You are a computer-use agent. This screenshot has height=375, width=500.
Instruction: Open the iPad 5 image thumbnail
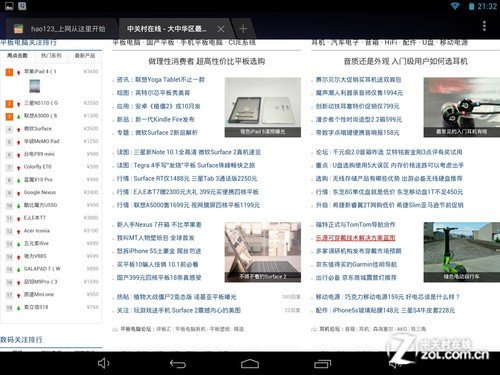pos(263,107)
